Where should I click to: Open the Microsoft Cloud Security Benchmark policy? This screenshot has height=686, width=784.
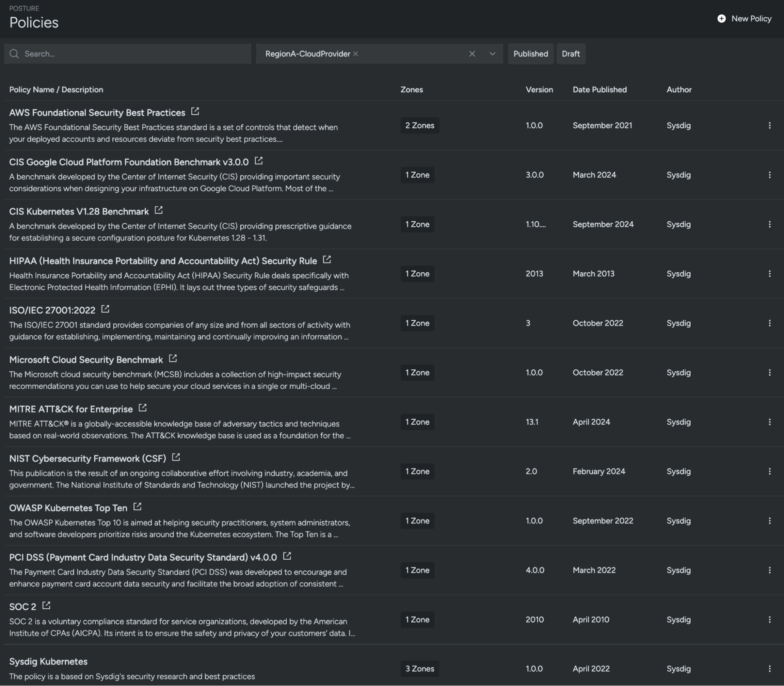click(x=86, y=359)
